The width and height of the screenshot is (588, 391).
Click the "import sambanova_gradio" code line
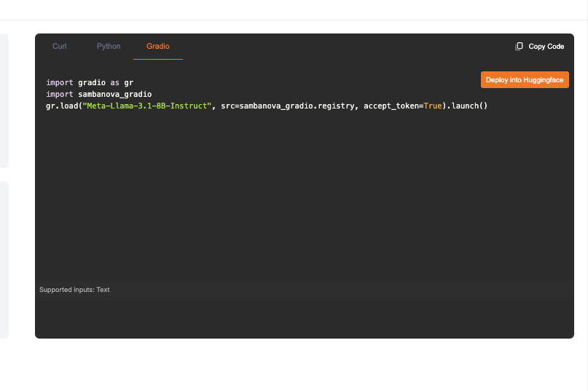(98, 95)
